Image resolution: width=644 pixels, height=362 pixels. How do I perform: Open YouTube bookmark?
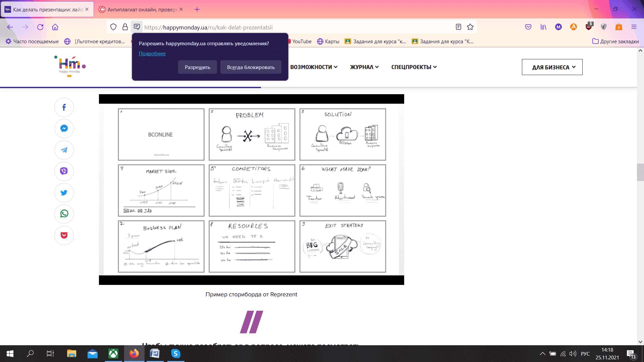click(x=301, y=42)
